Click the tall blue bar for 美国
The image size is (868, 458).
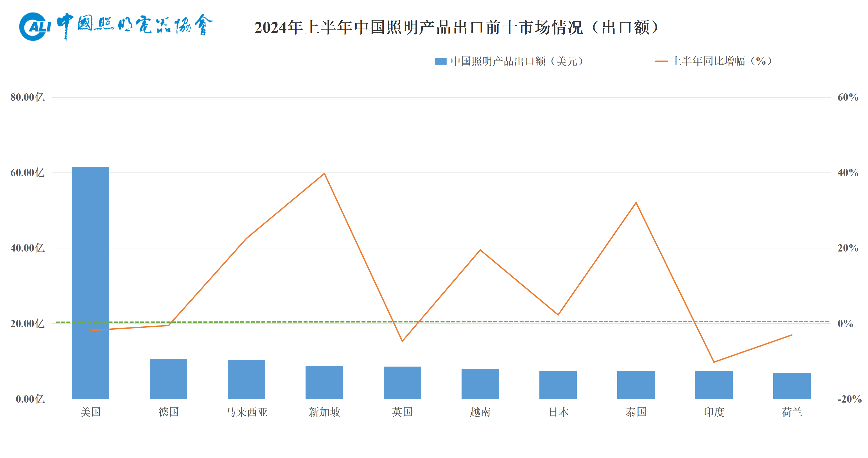tap(91, 283)
